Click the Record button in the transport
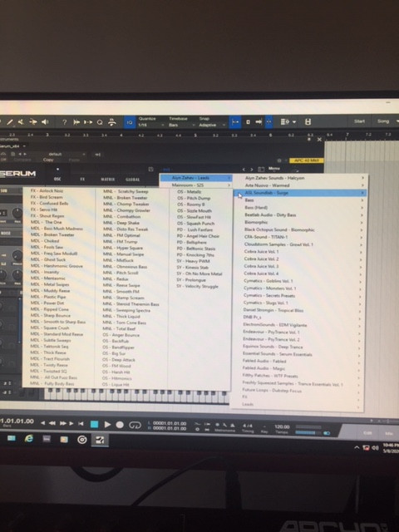The width and height of the screenshot is (399, 532). click(x=120, y=425)
